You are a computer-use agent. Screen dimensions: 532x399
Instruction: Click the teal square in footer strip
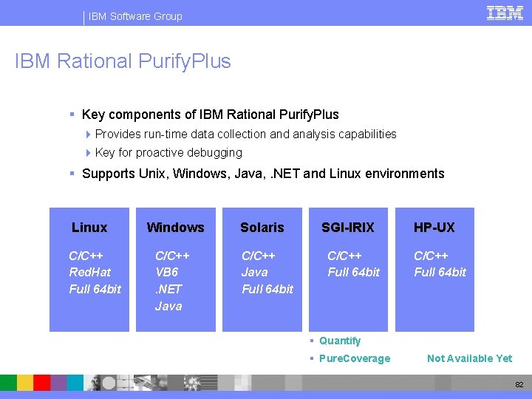[x=75, y=383]
